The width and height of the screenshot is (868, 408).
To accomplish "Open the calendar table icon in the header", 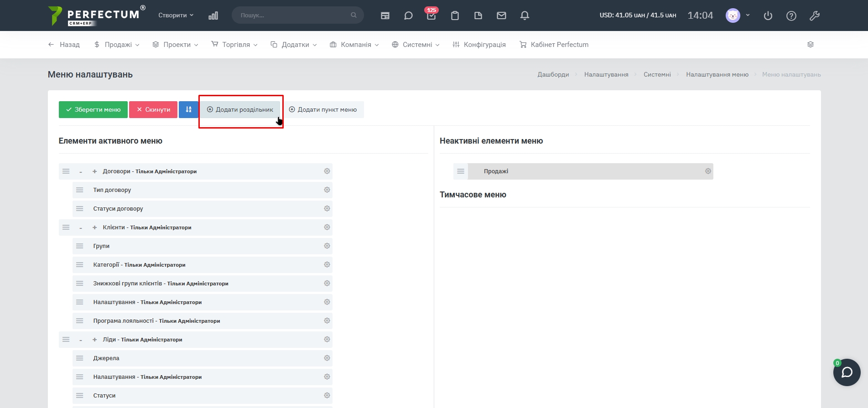I will (x=385, y=15).
